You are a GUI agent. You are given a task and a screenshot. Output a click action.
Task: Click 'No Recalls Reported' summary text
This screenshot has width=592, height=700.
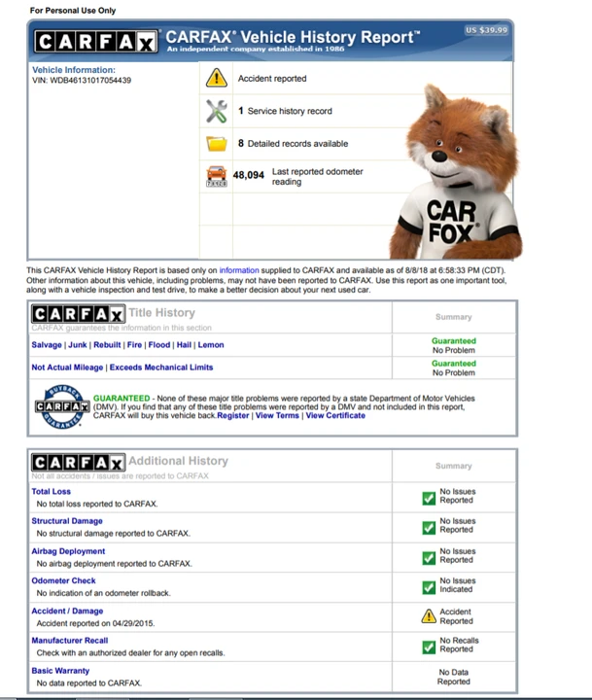coord(459,645)
